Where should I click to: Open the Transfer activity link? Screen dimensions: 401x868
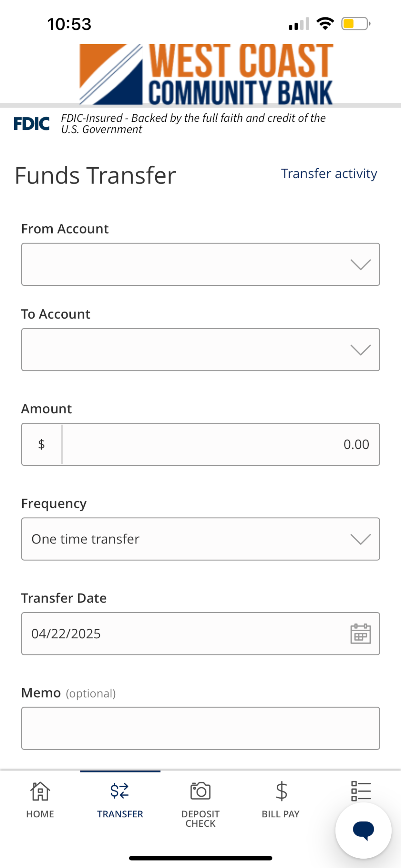pyautogui.click(x=329, y=173)
